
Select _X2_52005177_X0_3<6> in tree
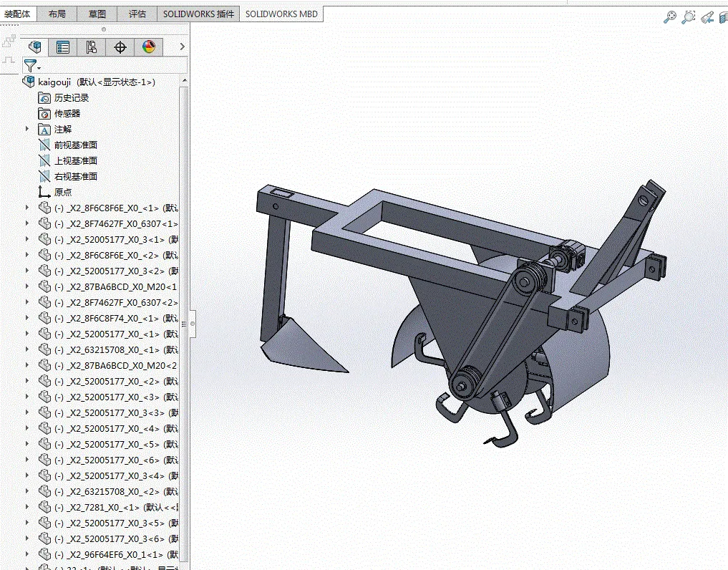tap(116, 539)
